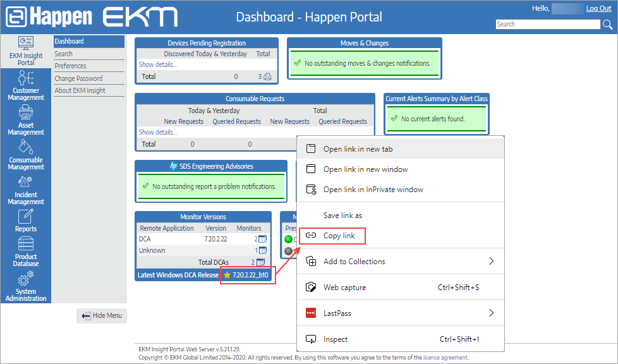Click SDS Engineering Advisories header
This screenshot has height=364, width=618.
pyautogui.click(x=211, y=166)
